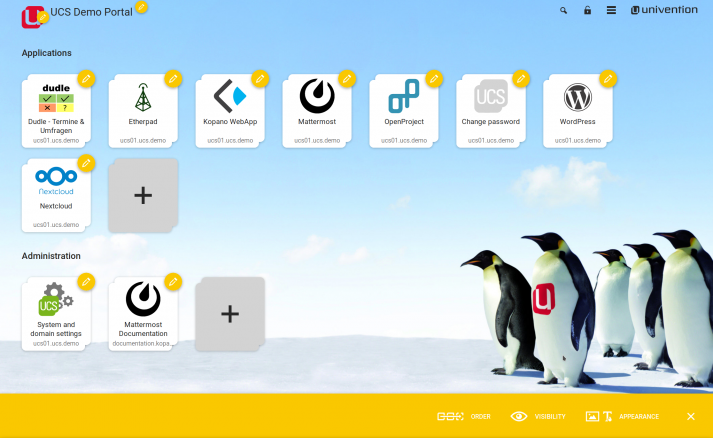The height and width of the screenshot is (438, 713).
Task: Edit the WordPress tile using pencil icon
Action: tap(608, 79)
